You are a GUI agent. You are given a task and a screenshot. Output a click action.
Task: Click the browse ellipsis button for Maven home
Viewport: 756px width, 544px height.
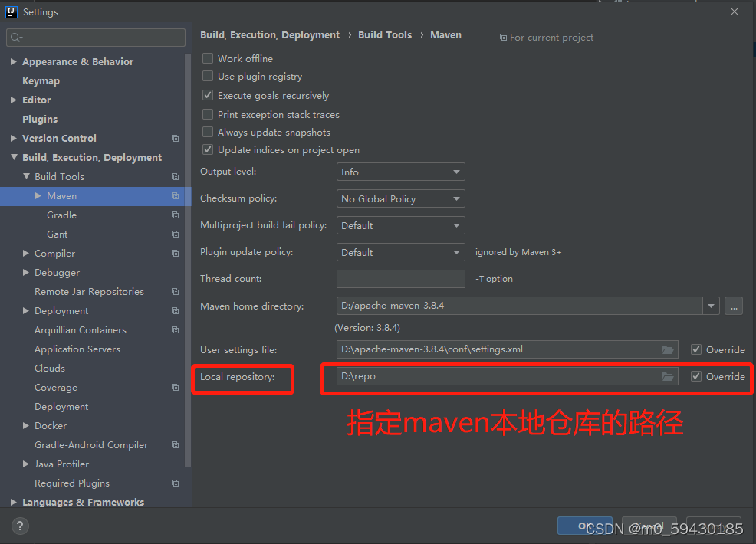point(734,306)
